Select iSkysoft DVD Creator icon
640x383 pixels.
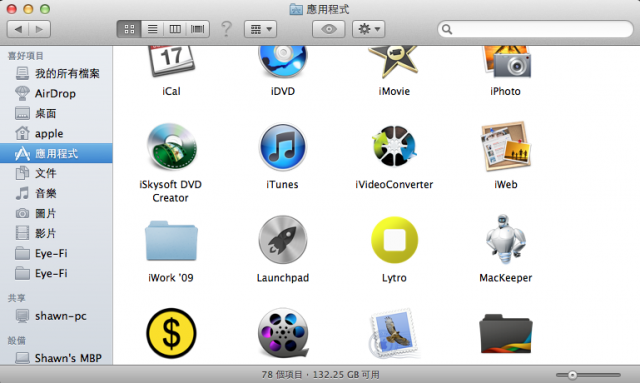172,147
